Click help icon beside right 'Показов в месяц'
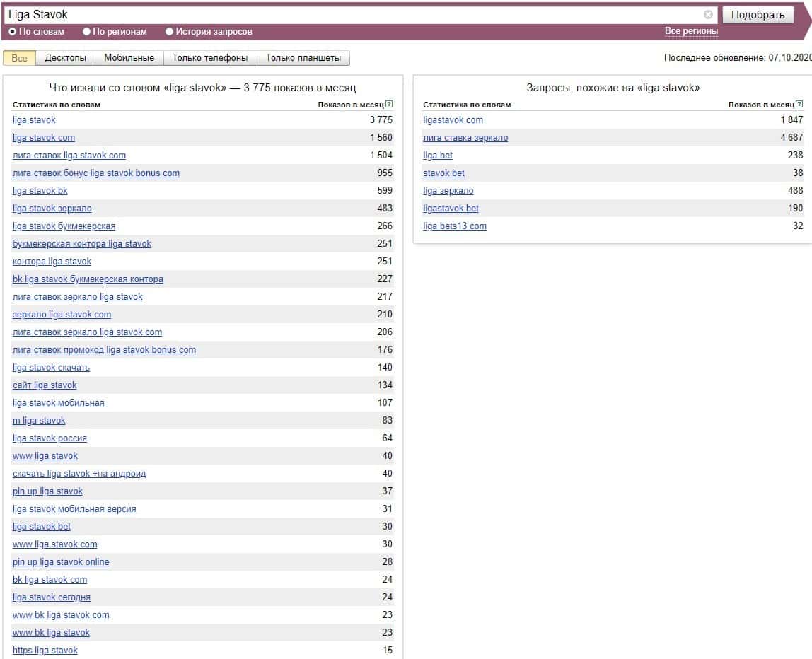 point(800,105)
